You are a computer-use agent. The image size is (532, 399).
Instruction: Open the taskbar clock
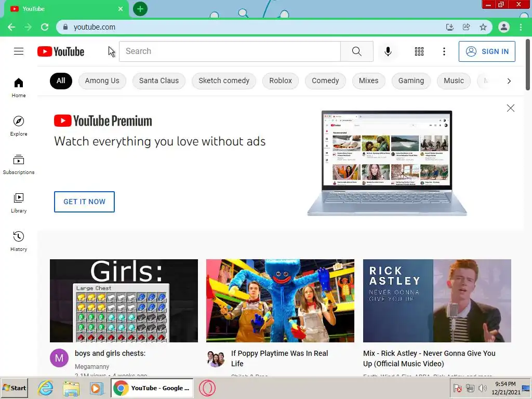(x=506, y=388)
